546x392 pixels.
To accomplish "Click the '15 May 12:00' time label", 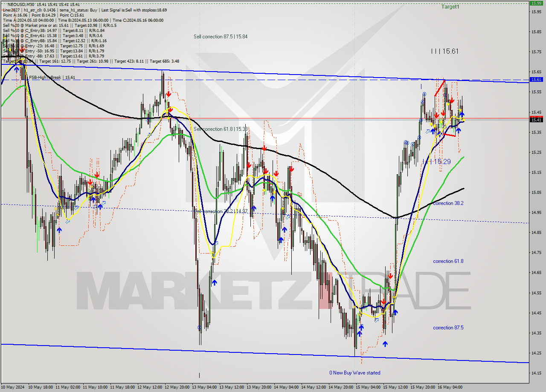I will point(396,387).
